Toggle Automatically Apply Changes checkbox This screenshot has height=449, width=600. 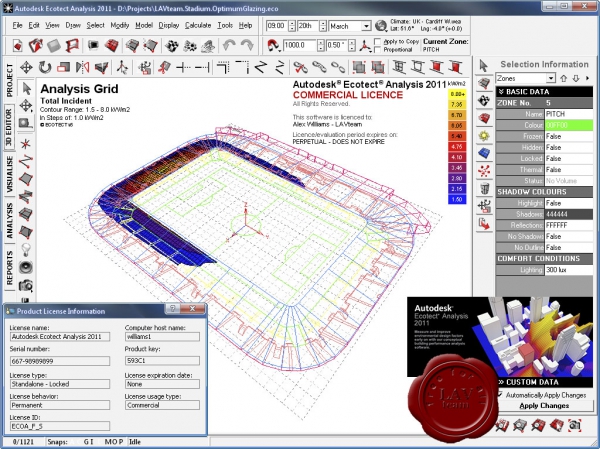(500, 395)
